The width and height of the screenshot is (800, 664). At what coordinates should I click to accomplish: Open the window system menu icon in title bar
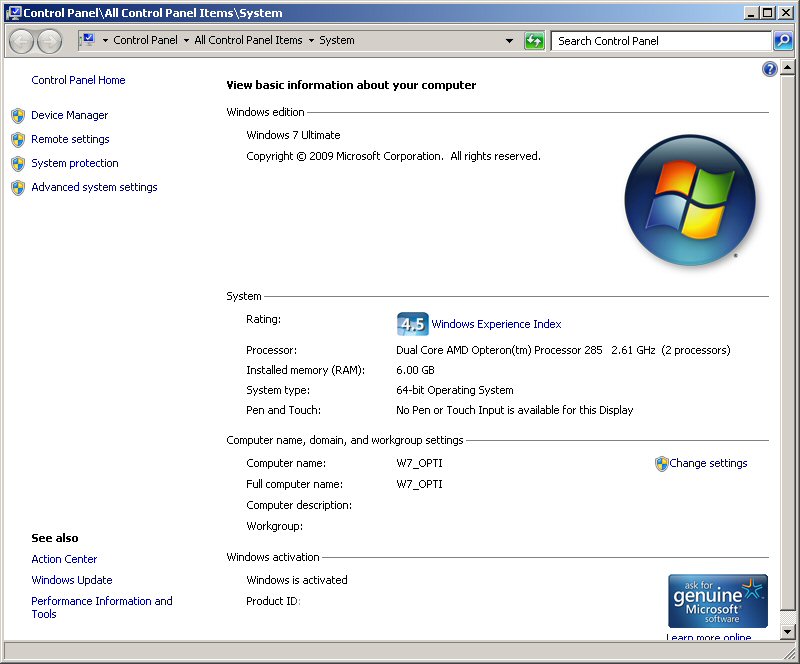[13, 13]
